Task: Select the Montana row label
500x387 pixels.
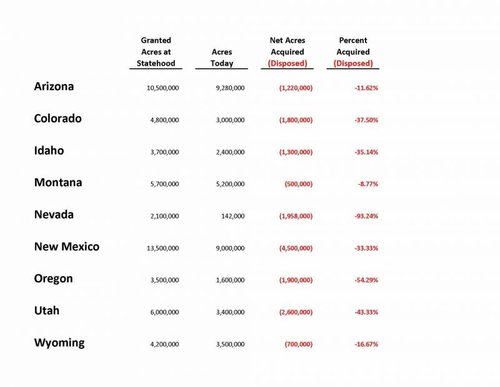Action: pos(58,182)
